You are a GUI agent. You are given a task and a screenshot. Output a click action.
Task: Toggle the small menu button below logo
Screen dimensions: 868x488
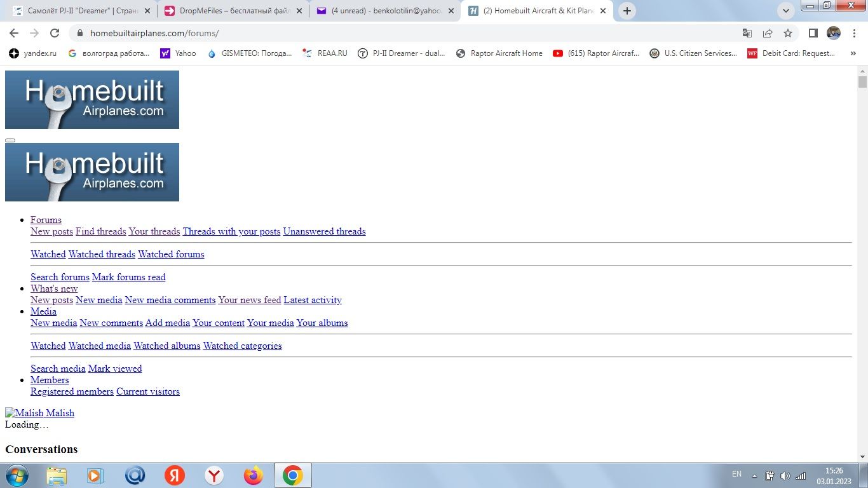point(10,140)
